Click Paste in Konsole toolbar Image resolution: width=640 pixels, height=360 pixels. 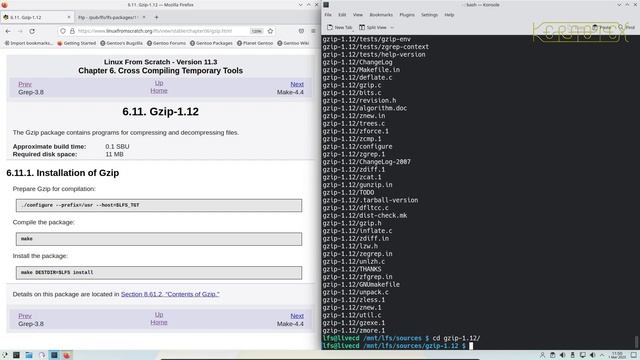tap(602, 27)
